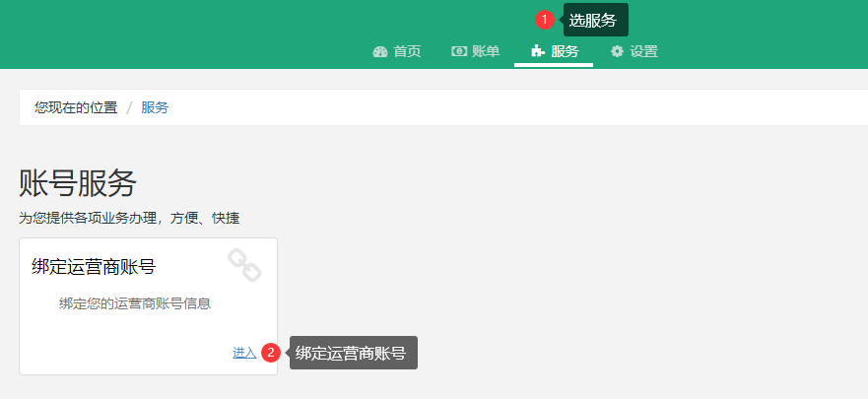Click the 选服务 tooltip
Image resolution: width=868 pixels, height=399 pixels.
click(x=596, y=20)
